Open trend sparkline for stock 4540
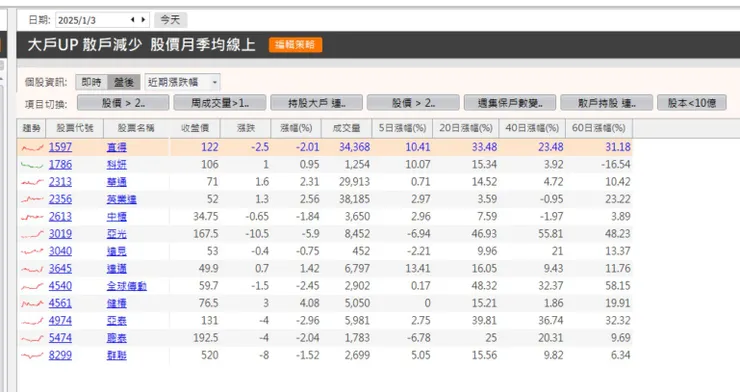This screenshot has width=740, height=392. (32, 286)
